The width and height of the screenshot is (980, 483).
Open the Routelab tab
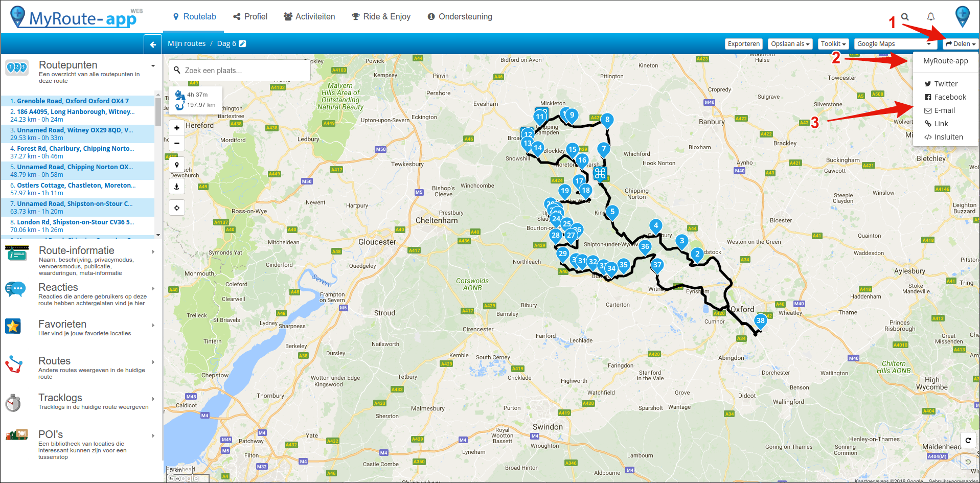click(195, 17)
